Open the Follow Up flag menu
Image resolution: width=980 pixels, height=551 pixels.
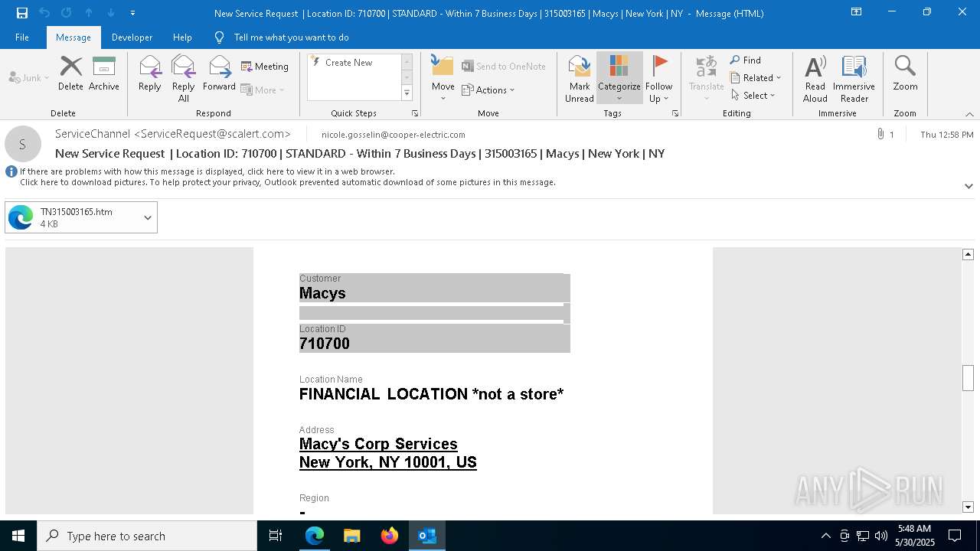(x=658, y=79)
